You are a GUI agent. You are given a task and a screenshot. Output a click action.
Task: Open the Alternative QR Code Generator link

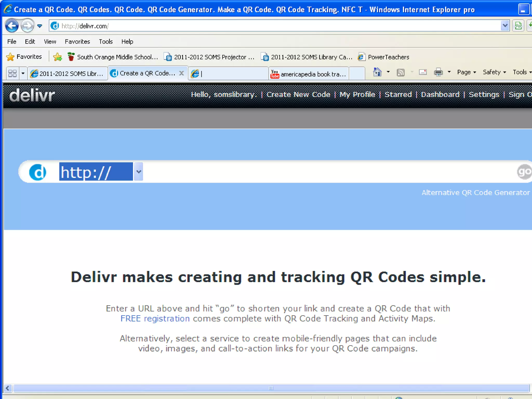point(475,192)
